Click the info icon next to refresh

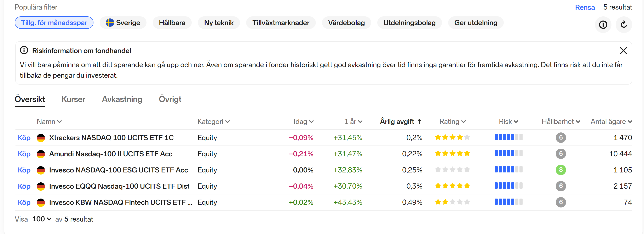pyautogui.click(x=603, y=24)
